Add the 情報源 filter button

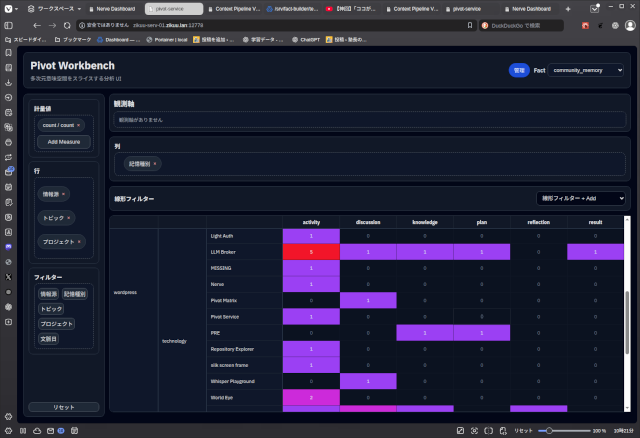(x=49, y=294)
